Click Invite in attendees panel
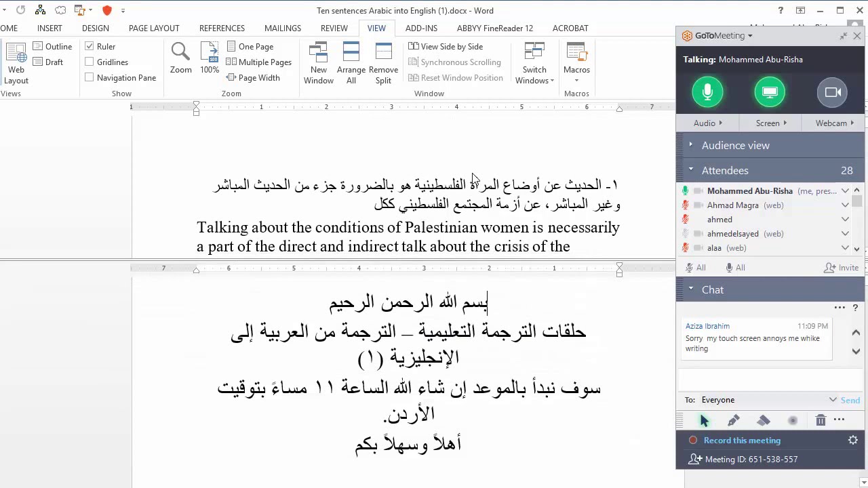 tap(842, 268)
